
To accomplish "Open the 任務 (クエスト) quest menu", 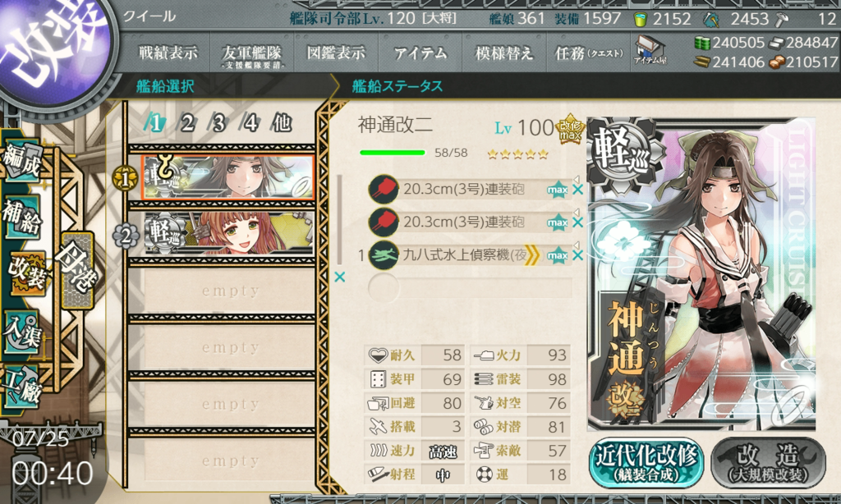I will [588, 53].
